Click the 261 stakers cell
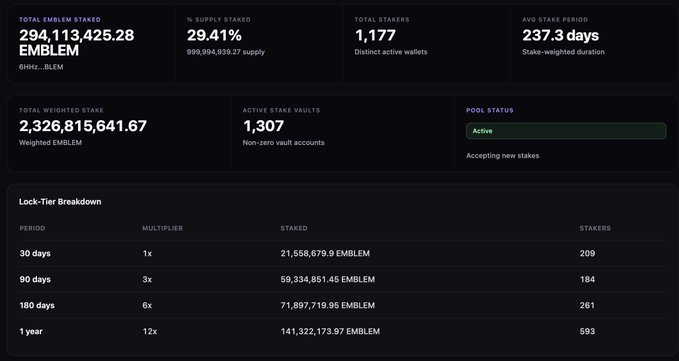 (587, 305)
